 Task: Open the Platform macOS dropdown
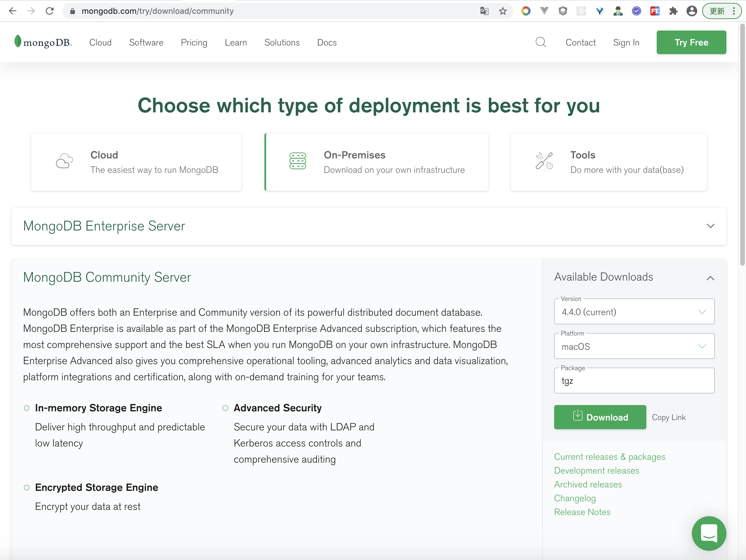[634, 347]
